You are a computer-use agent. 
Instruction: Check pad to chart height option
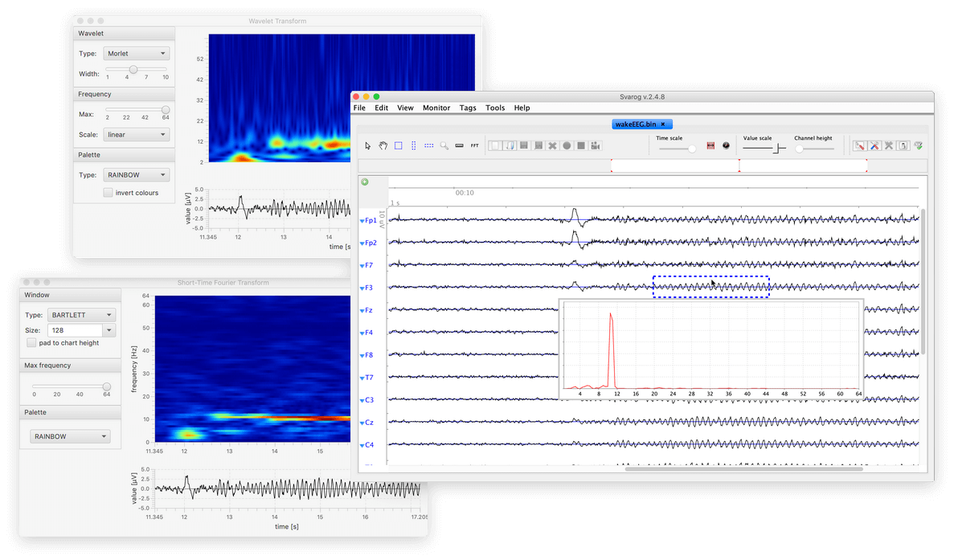coord(31,343)
